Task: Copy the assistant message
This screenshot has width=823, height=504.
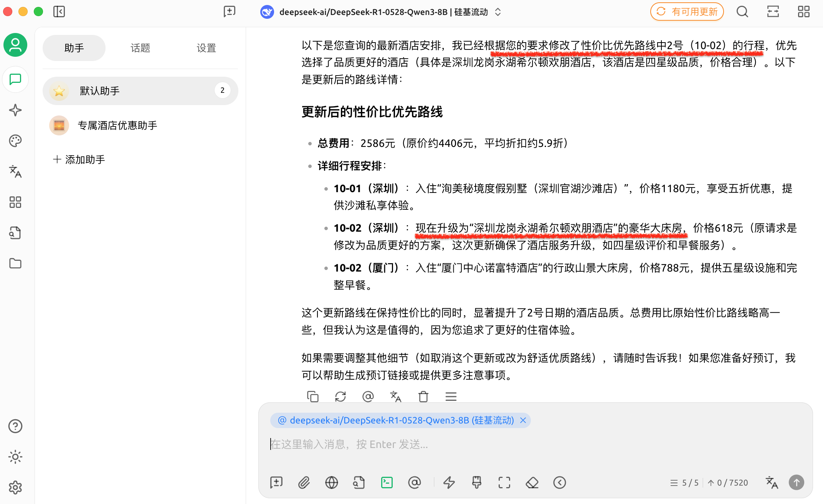Action: [x=313, y=396]
